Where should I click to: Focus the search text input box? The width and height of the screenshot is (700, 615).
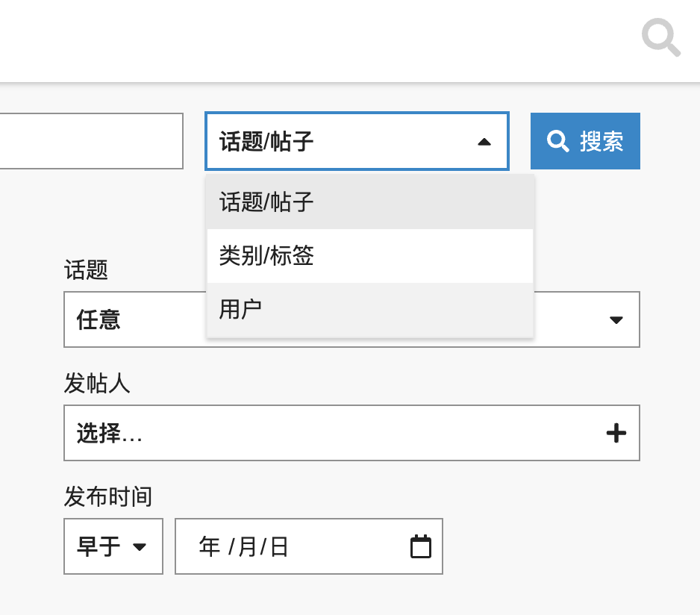pyautogui.click(x=91, y=141)
